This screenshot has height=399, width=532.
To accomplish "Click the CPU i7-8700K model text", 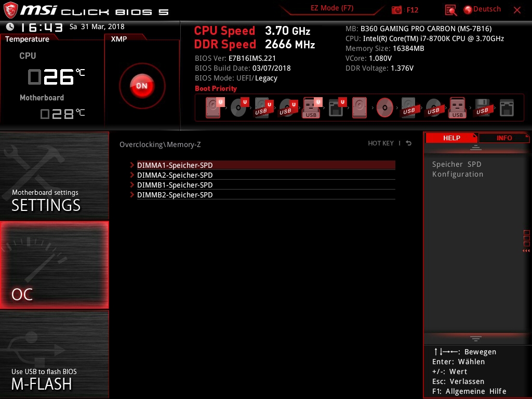I will (x=424, y=38).
